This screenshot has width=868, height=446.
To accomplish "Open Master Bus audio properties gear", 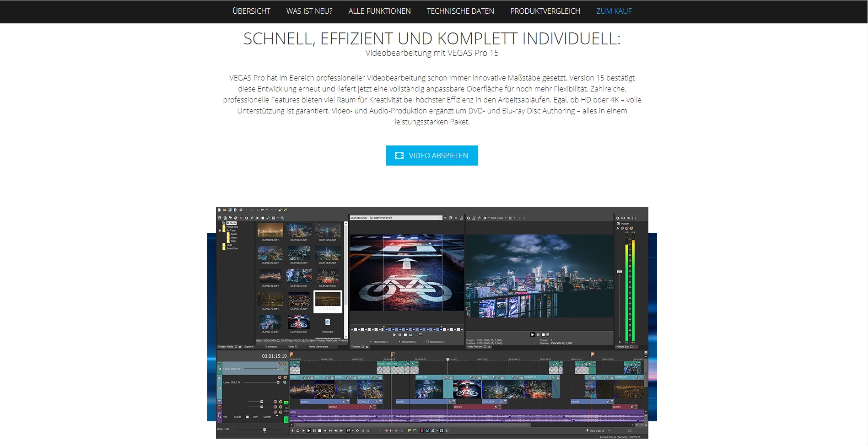I will click(618, 218).
